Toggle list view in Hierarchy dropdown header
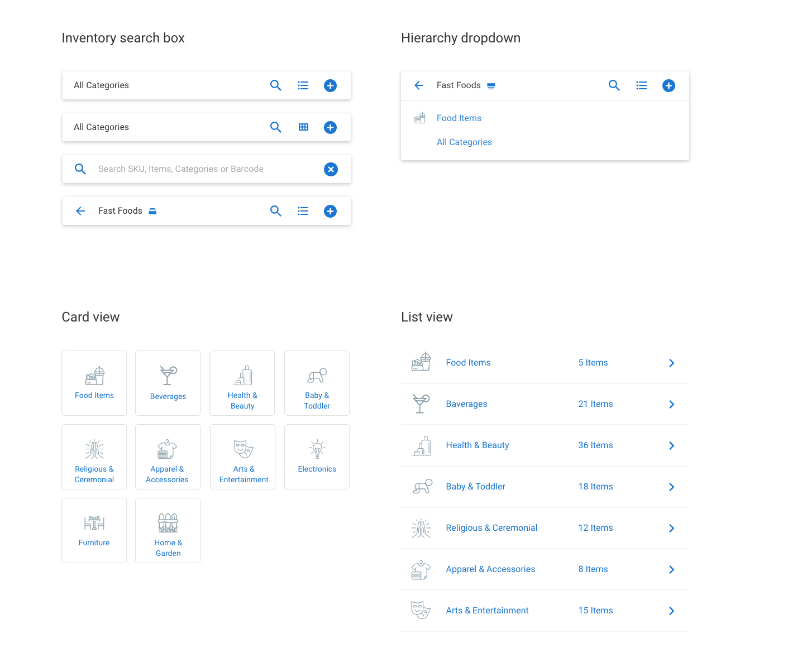This screenshot has height=672, width=802. pos(641,85)
